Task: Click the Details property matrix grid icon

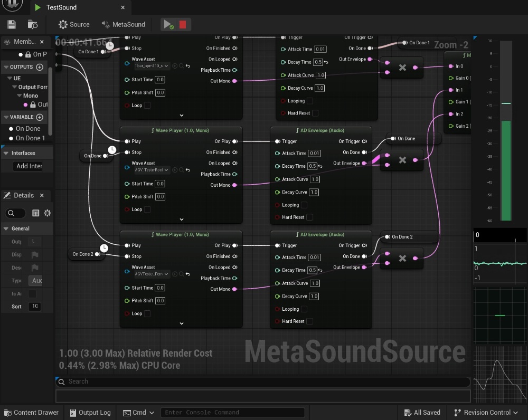Action: tap(36, 213)
